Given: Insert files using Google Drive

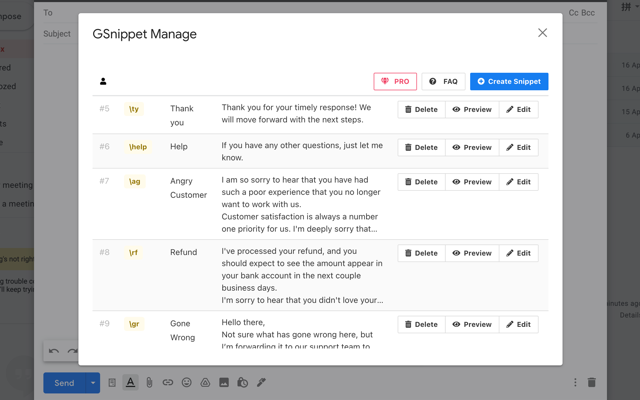Looking at the screenshot, I should point(205,382).
